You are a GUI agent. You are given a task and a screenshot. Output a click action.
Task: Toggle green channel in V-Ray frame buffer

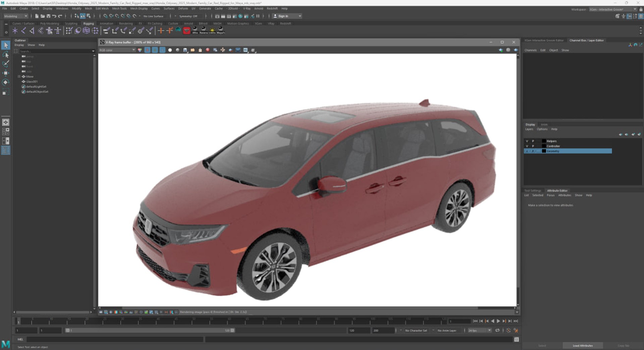(x=155, y=50)
